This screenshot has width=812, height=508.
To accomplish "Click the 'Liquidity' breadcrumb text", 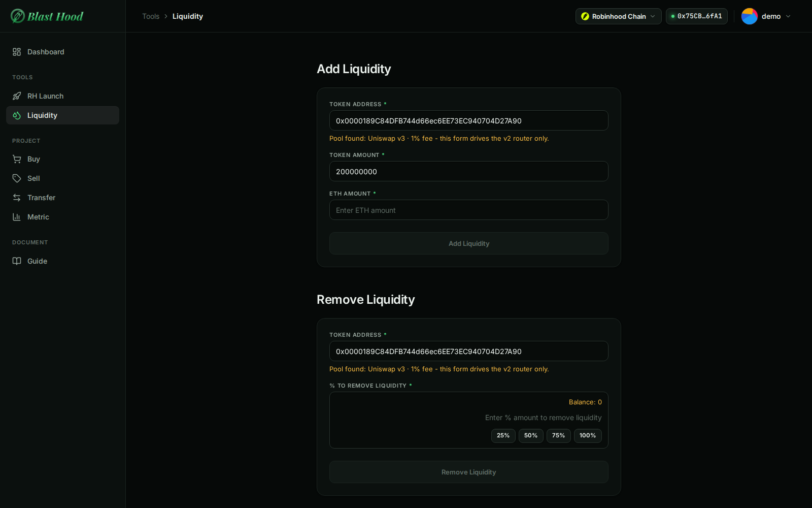I will [188, 16].
